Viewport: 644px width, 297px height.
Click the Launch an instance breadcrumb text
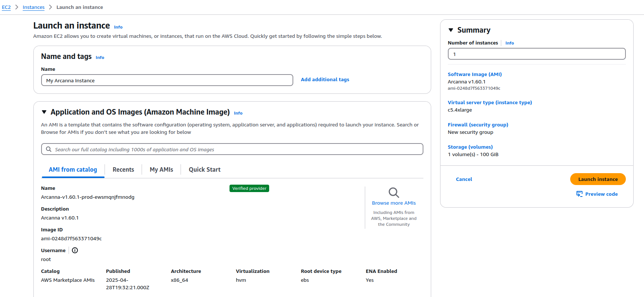pos(80,7)
